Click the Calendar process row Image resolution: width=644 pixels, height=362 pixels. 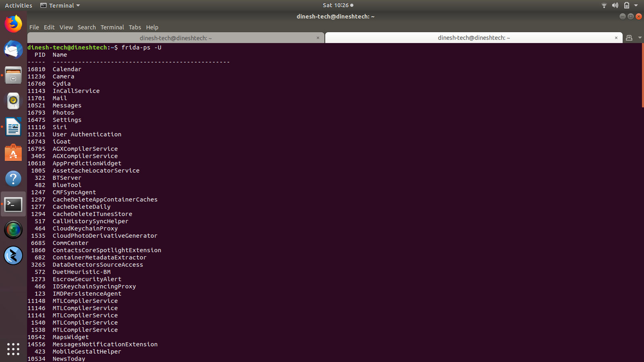click(54, 69)
